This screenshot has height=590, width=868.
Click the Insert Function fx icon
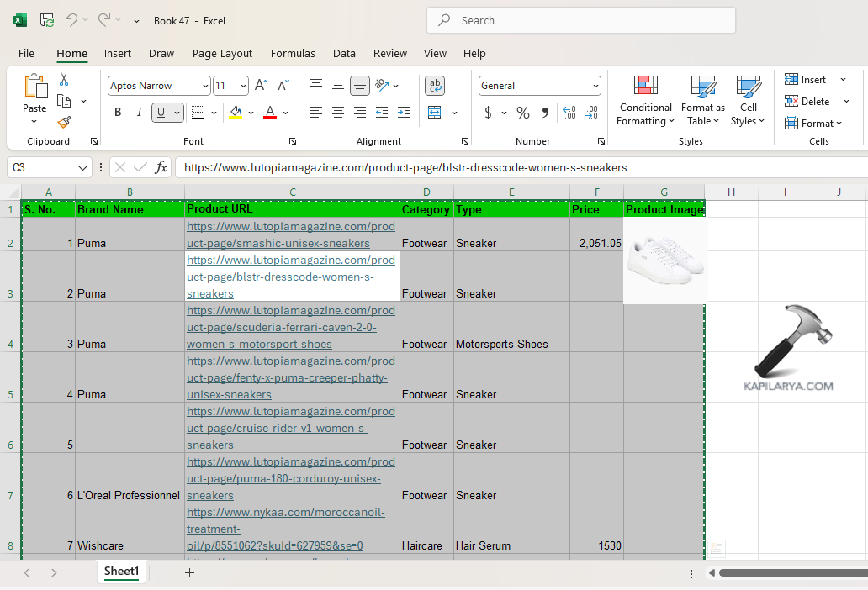coord(161,167)
